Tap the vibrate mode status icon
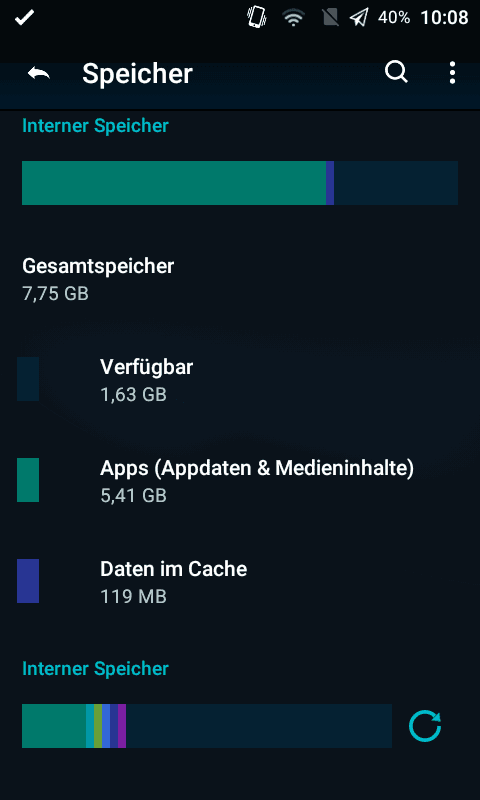The width and height of the screenshot is (480, 800). click(x=256, y=18)
